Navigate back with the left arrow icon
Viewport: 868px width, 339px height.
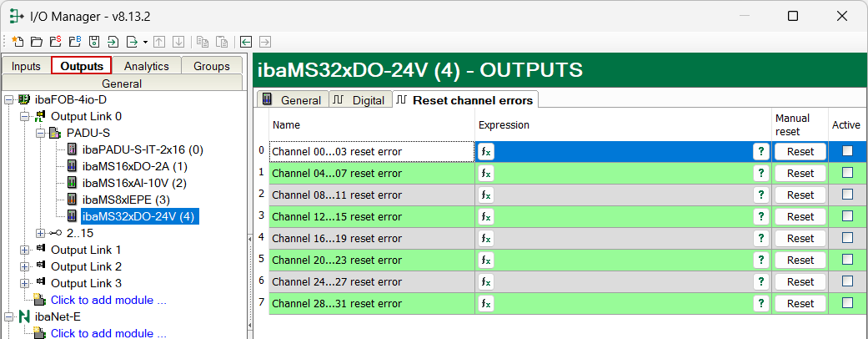tap(246, 42)
